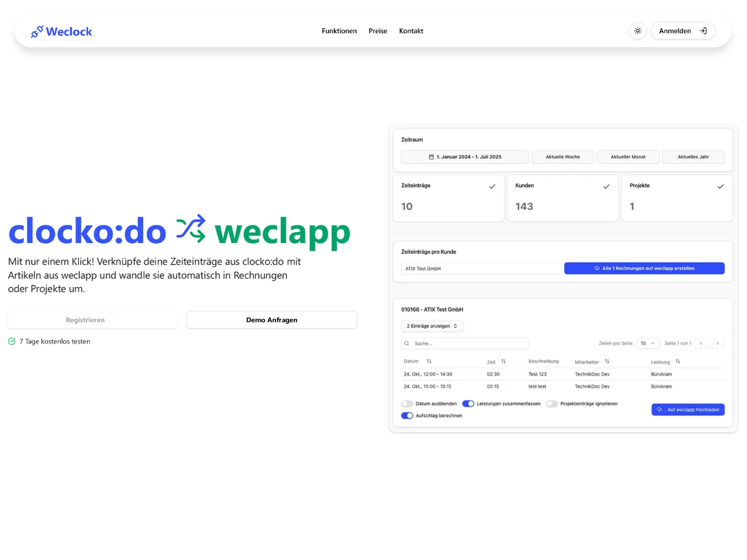Click the Beschreibung column header
Viewport: 747px width, 560px height.
(543, 361)
